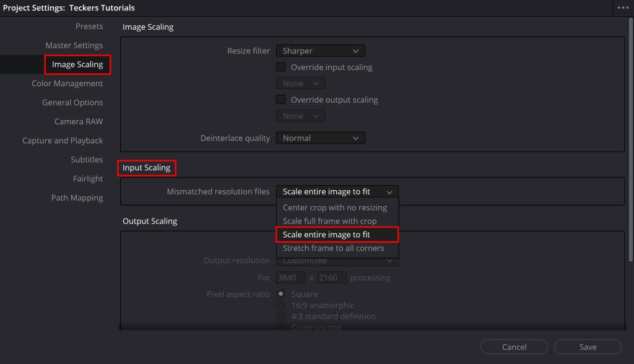Open the Presets settings page

click(x=89, y=26)
